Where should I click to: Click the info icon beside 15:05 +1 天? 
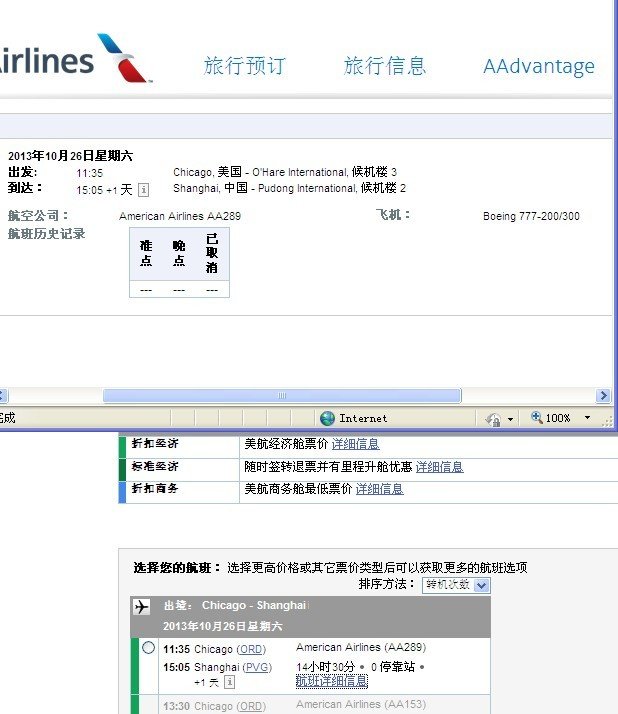click(x=144, y=189)
